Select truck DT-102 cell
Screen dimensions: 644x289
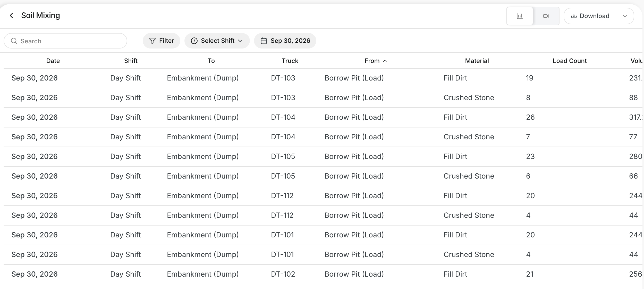click(283, 274)
